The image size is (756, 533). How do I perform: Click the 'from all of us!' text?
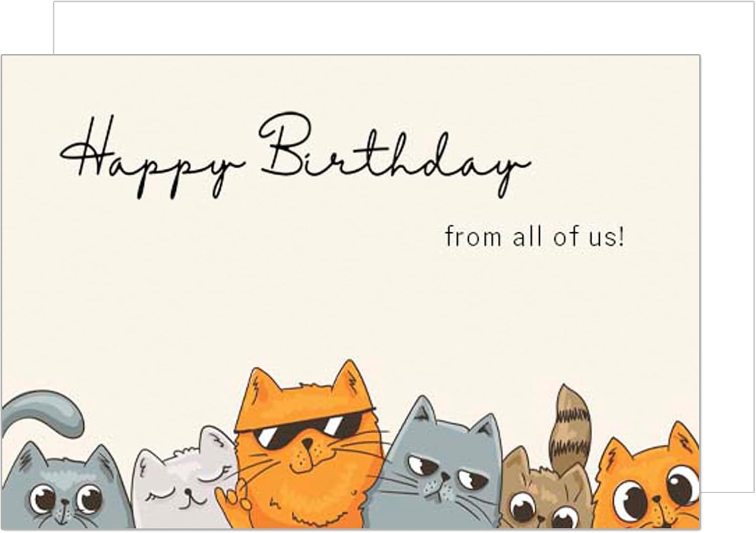(x=534, y=236)
